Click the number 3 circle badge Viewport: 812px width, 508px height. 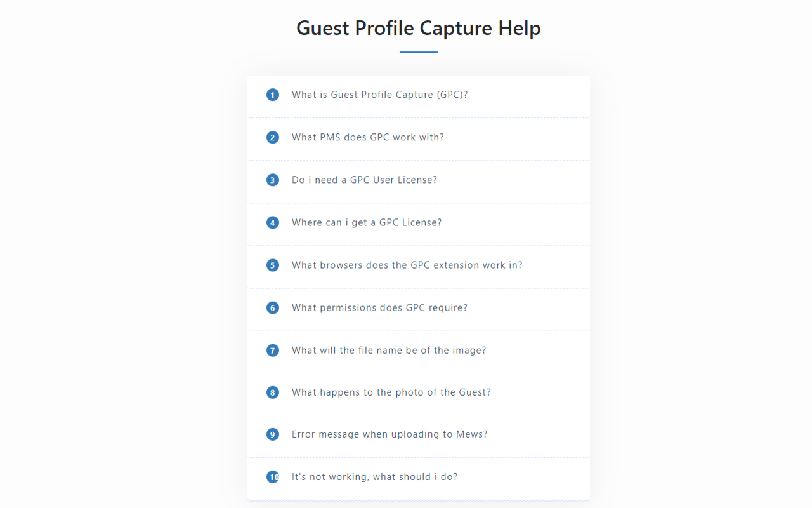tap(273, 180)
